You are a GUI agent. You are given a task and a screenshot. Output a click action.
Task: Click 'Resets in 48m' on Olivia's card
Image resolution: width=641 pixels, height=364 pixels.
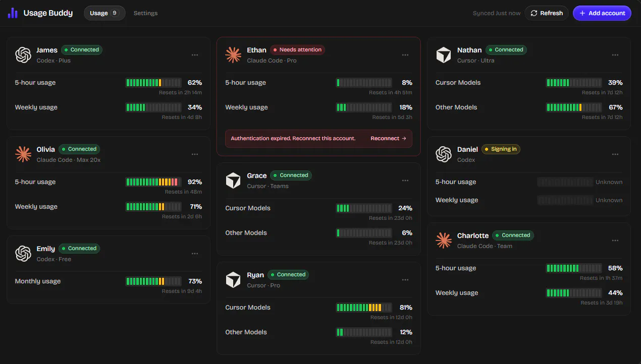click(183, 192)
